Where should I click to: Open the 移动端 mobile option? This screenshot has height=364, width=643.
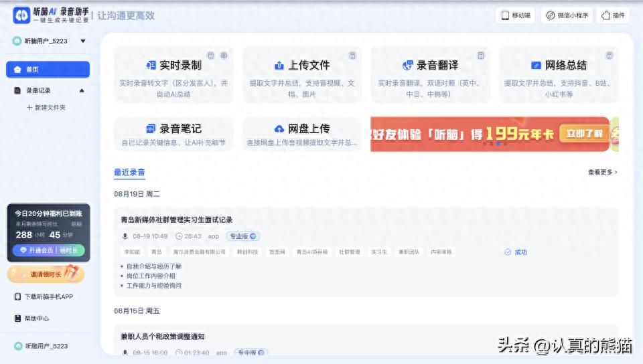click(x=516, y=15)
